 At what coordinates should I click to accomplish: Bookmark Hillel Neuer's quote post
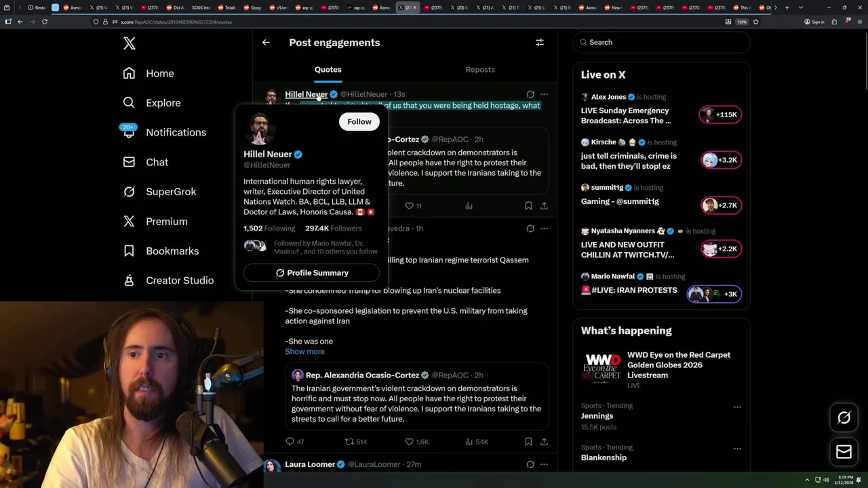tap(528, 205)
